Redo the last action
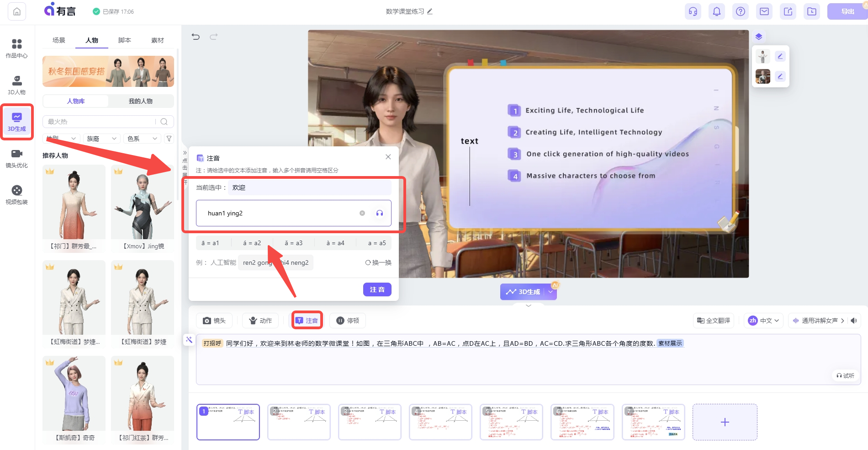Screen dimensions: 868x450 click(214, 37)
